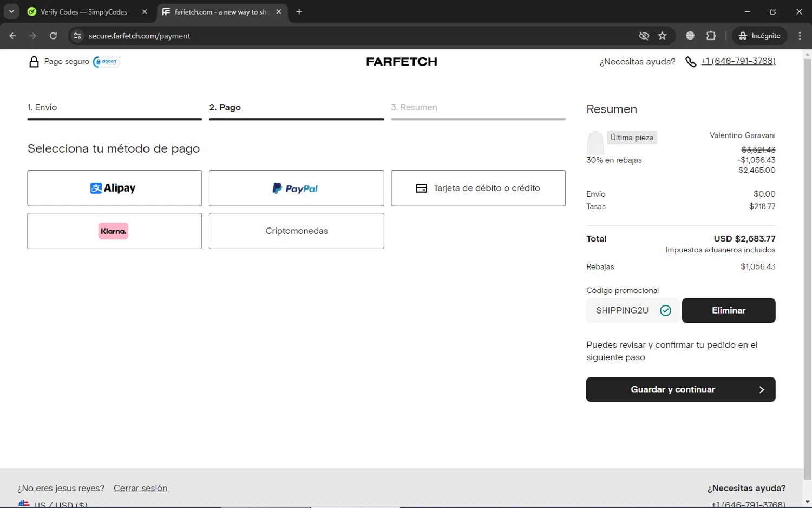This screenshot has width=812, height=508.
Task: Click the $2,465.00 discounted price
Action: (x=757, y=170)
